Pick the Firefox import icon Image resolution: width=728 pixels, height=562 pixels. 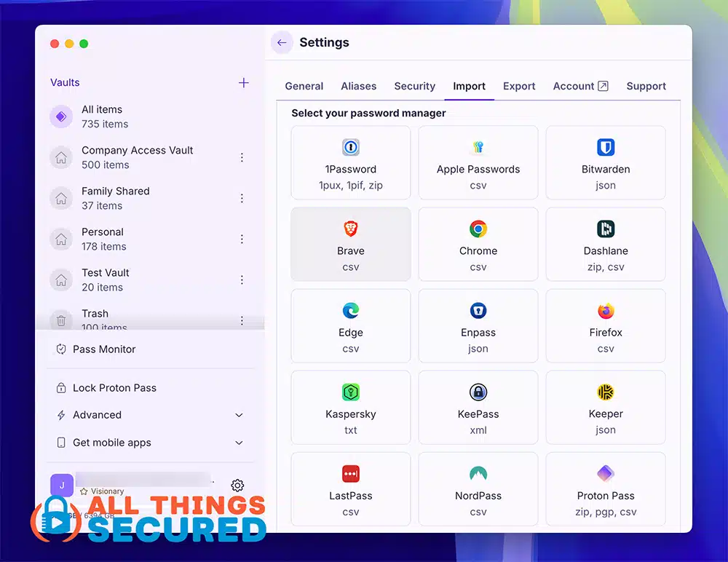pyautogui.click(x=606, y=311)
